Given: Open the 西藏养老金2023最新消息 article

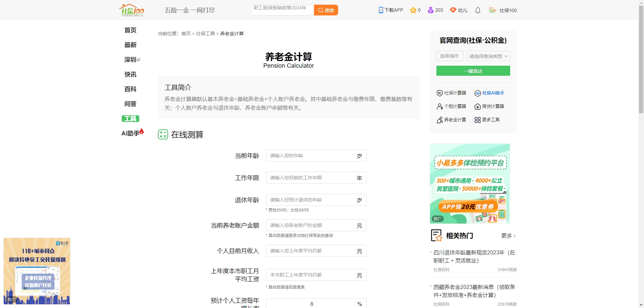Looking at the screenshot, I should pos(474,291).
